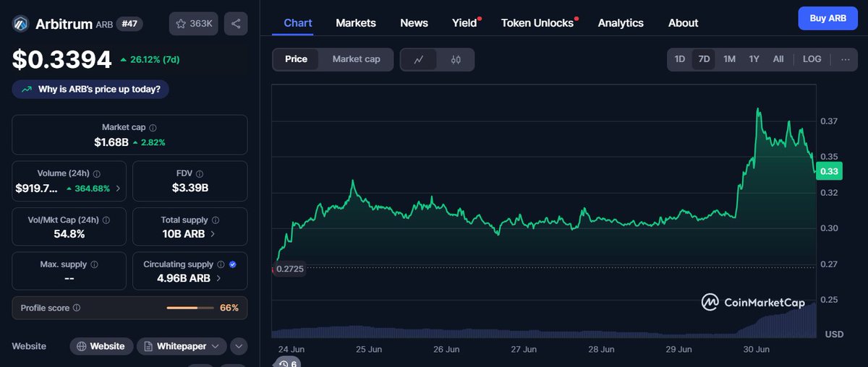Expand more website links chevron
This screenshot has height=367, width=868.
(x=239, y=346)
